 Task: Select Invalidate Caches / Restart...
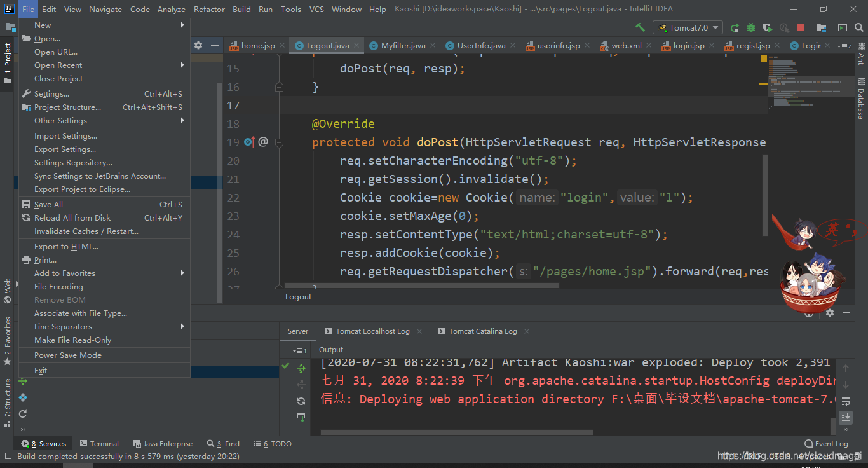click(105, 231)
